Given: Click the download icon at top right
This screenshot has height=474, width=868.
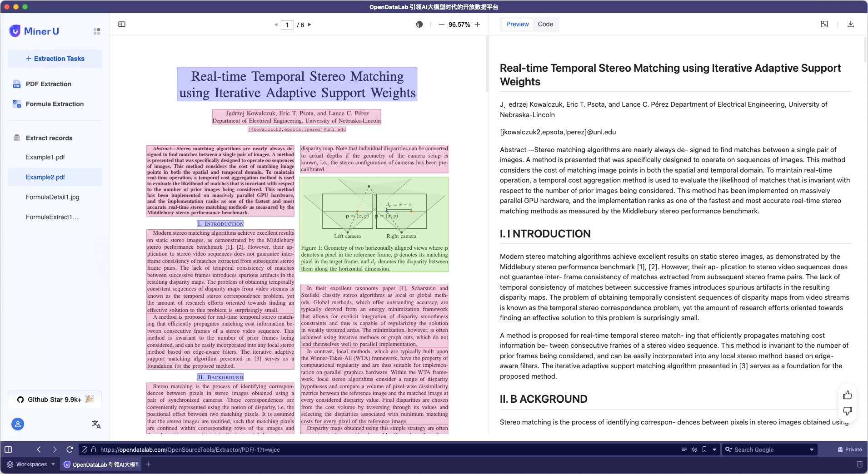Looking at the screenshot, I should [x=851, y=25].
